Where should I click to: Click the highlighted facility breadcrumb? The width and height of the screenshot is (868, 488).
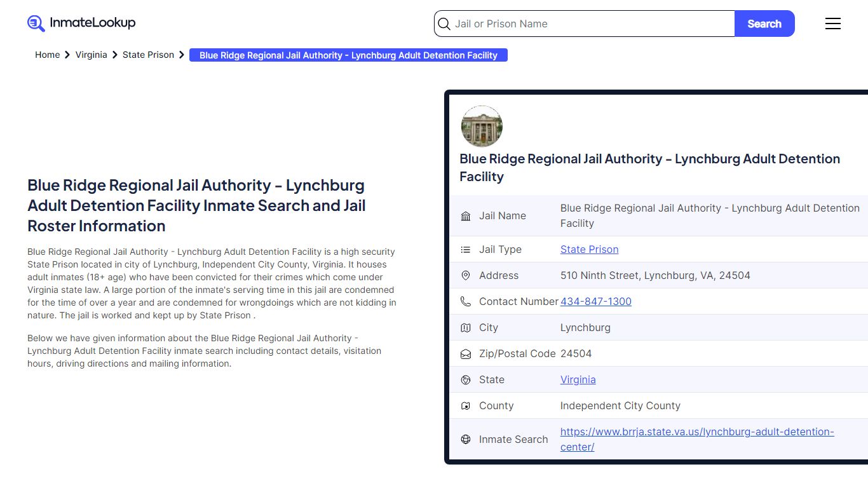pyautogui.click(x=348, y=55)
